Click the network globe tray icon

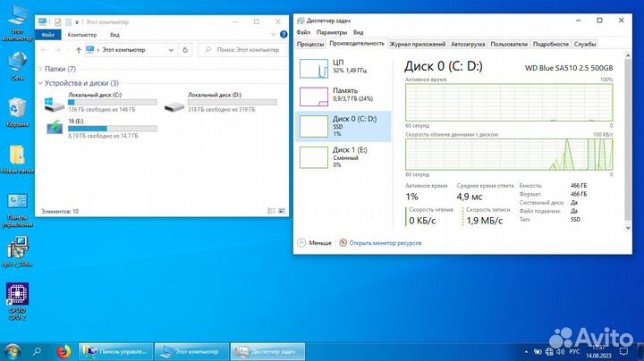(549, 351)
